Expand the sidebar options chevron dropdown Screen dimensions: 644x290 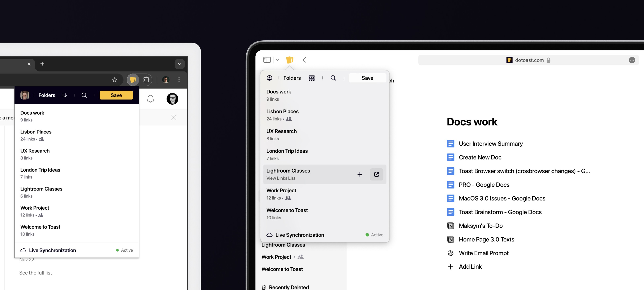[x=277, y=60]
